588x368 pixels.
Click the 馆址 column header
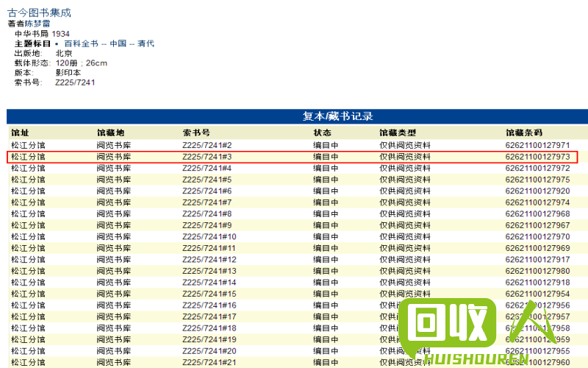20,132
